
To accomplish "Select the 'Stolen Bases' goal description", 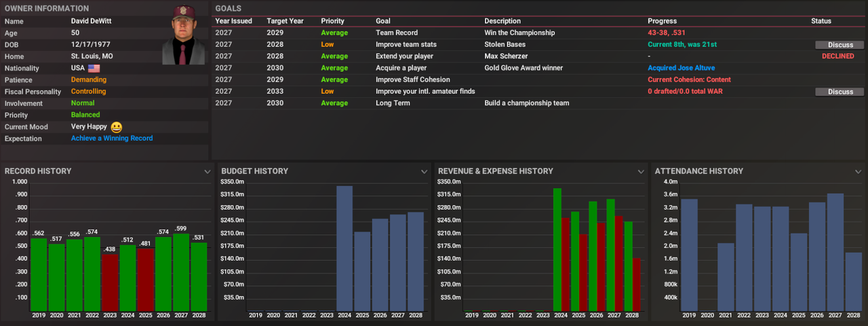I will point(505,45).
